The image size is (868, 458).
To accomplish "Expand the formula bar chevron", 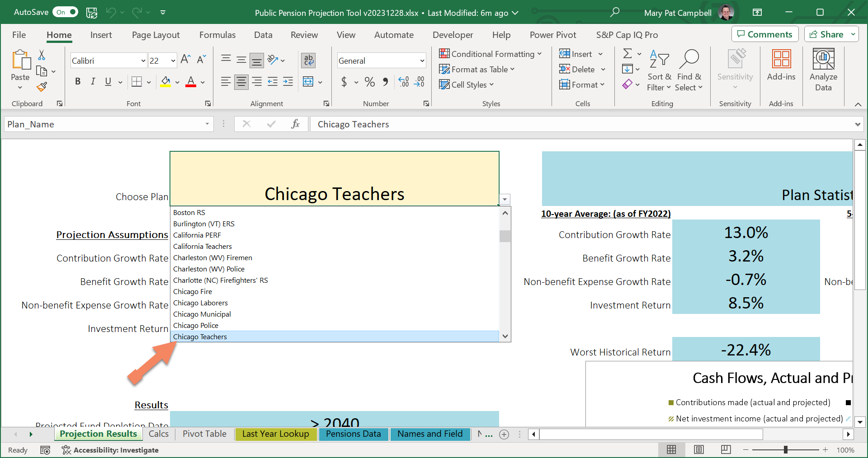I will [x=858, y=124].
